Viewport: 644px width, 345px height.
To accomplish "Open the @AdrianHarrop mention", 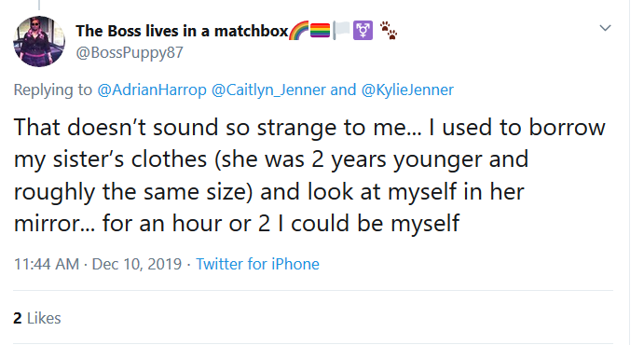I will (152, 90).
